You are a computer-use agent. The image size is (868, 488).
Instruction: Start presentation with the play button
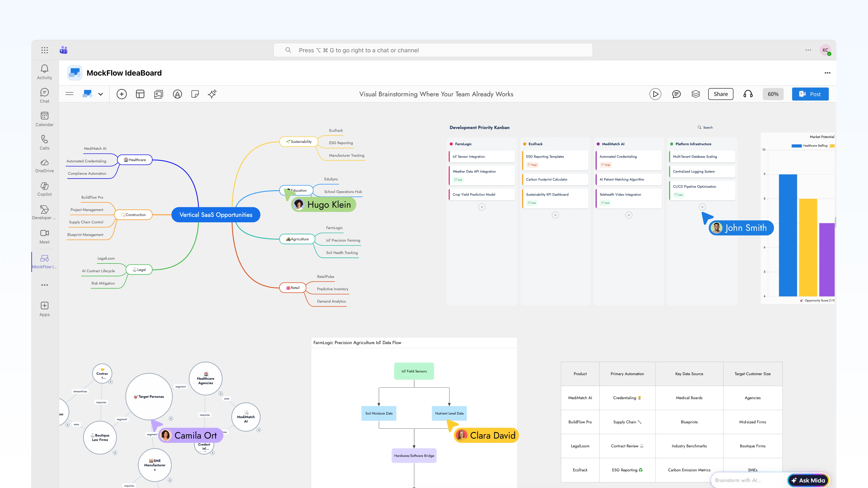click(655, 94)
